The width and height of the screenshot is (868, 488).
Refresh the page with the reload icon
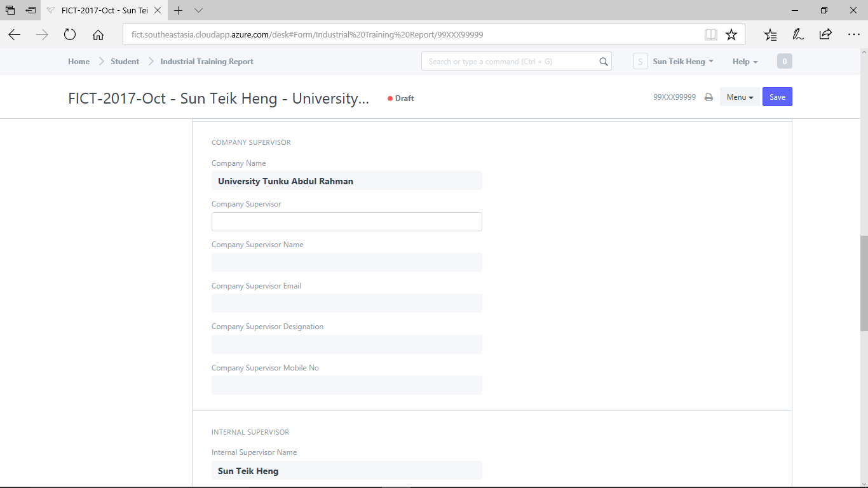coord(70,35)
